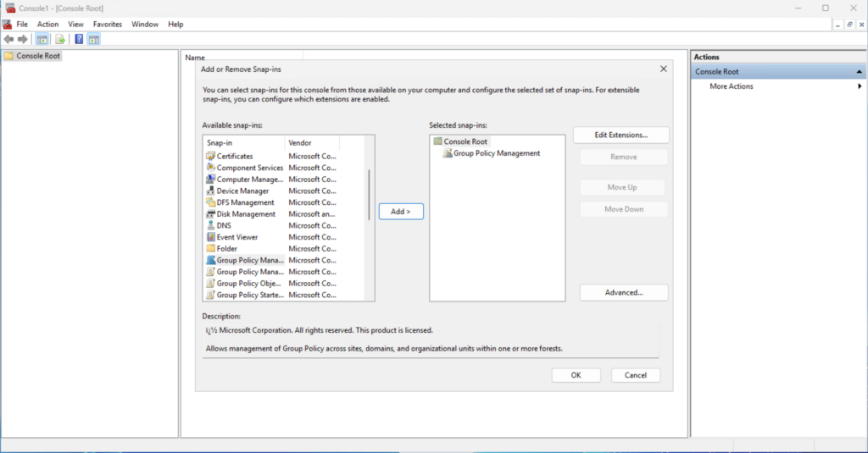Viewport: 868px width, 453px height.
Task: Open the View menu
Action: 75,25
